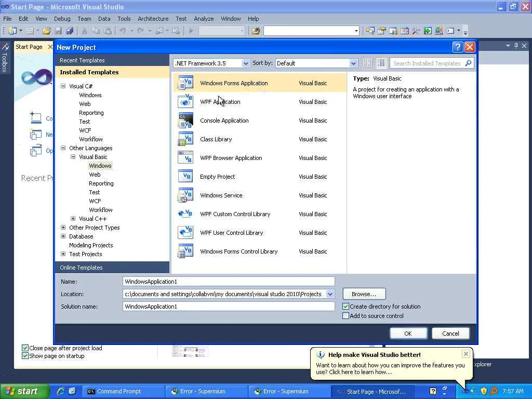This screenshot has width=532, height=399.
Task: Open the File menu
Action: pos(7,19)
